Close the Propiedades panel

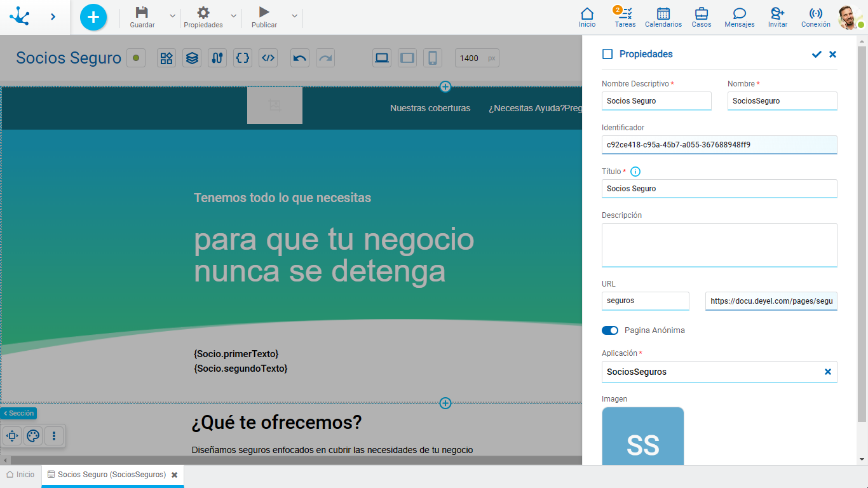(833, 55)
